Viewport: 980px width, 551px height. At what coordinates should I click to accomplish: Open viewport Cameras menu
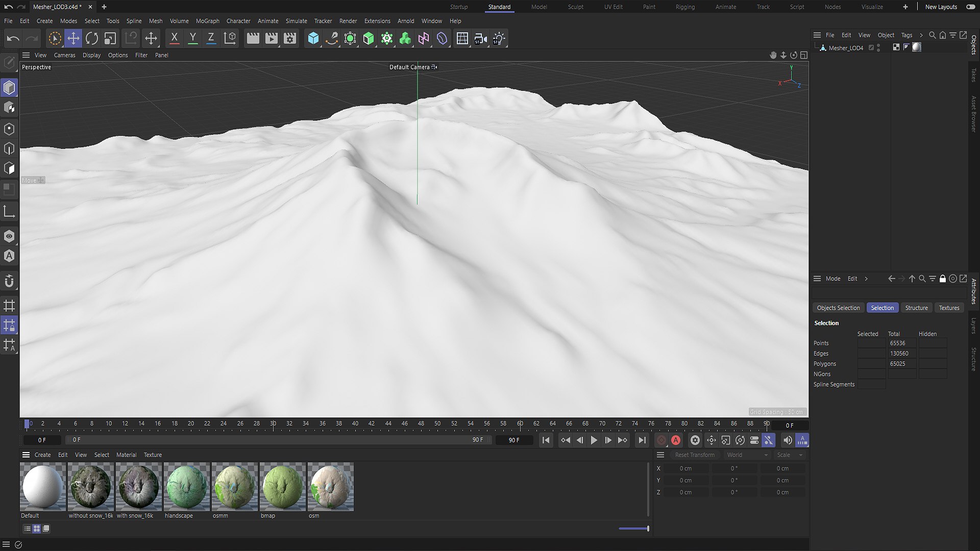pos(64,55)
